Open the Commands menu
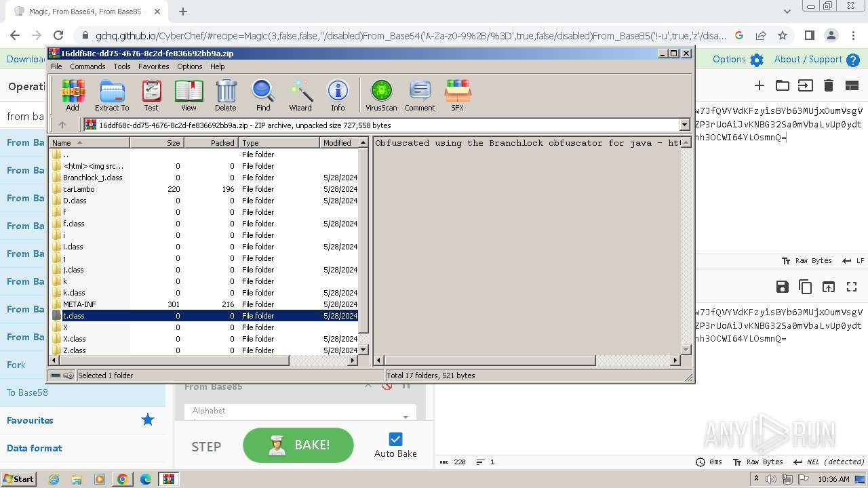The height and width of the screenshot is (488, 868). click(x=87, y=66)
